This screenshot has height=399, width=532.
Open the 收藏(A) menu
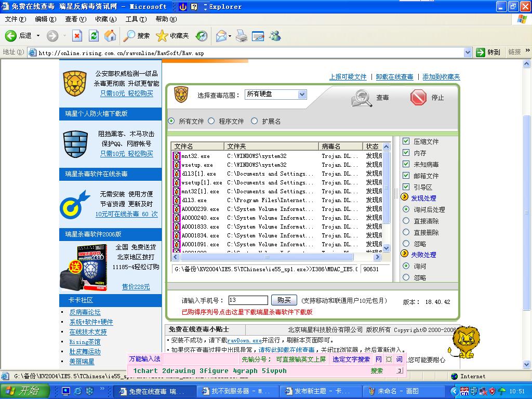point(106,19)
